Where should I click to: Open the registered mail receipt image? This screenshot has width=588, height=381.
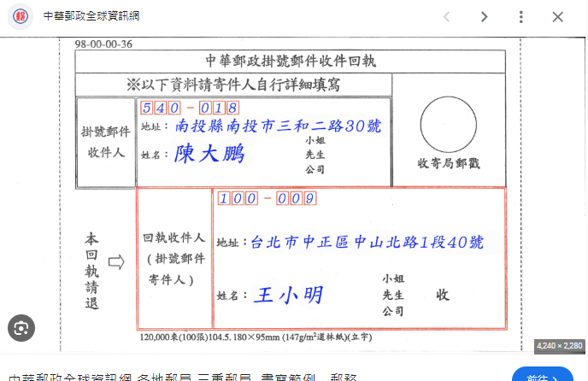coord(291,195)
